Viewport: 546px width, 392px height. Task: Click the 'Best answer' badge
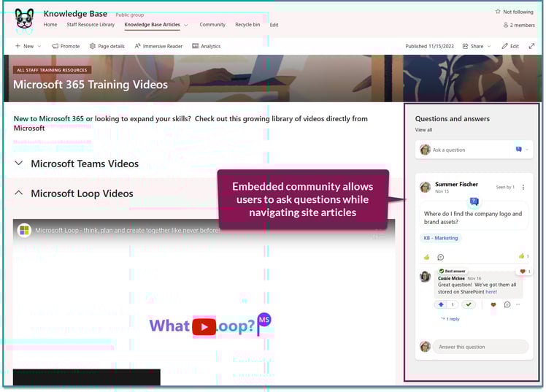[452, 271]
